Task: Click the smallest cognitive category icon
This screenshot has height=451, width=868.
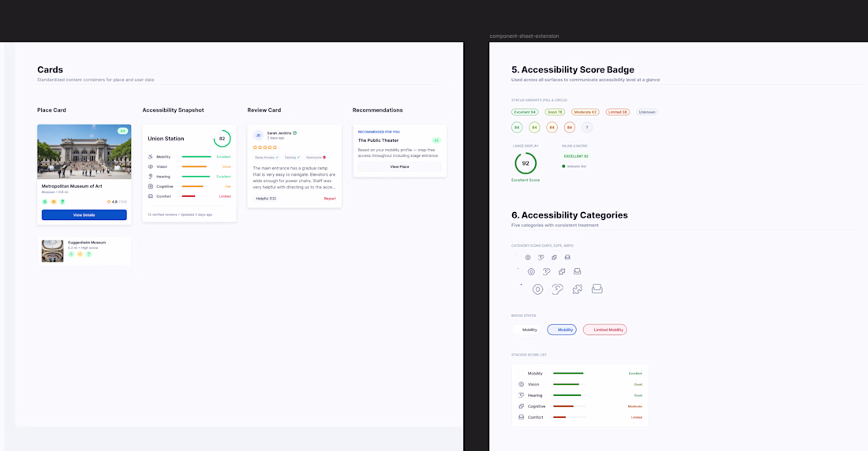Action: (x=554, y=257)
